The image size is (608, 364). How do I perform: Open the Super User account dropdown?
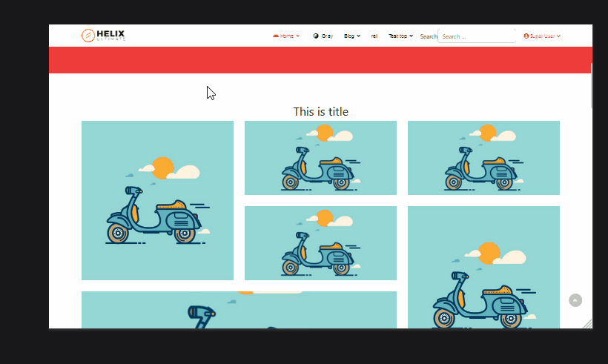pos(544,36)
